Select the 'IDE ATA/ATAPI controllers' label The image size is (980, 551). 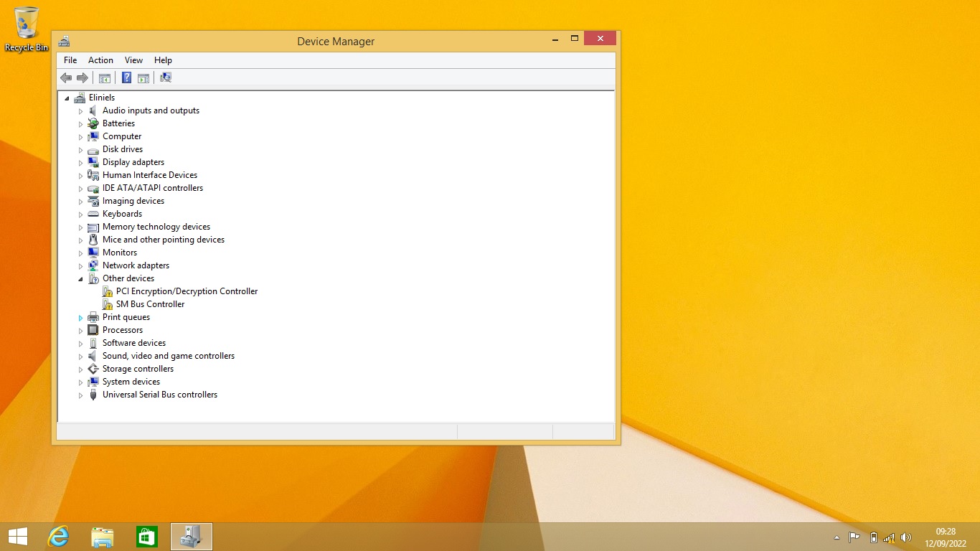coord(153,188)
